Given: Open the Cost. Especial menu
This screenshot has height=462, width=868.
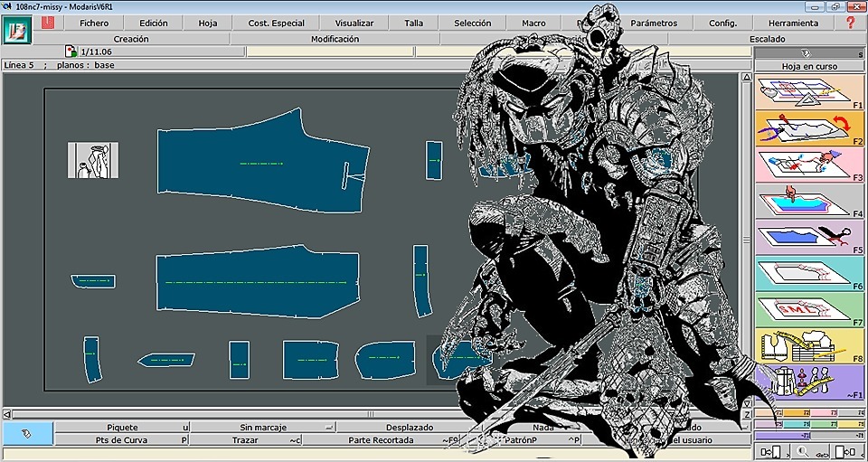Looking at the screenshot, I should 277,24.
